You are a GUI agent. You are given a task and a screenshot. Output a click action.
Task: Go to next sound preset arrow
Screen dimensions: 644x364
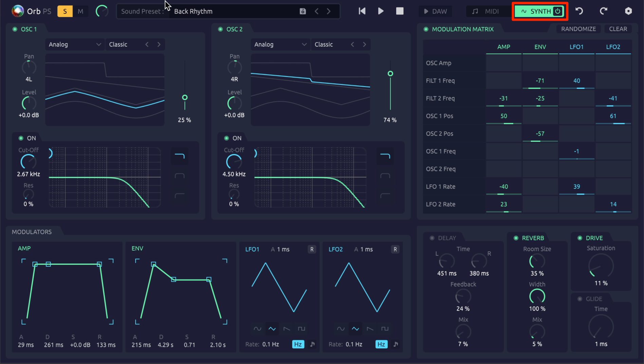pyautogui.click(x=329, y=11)
